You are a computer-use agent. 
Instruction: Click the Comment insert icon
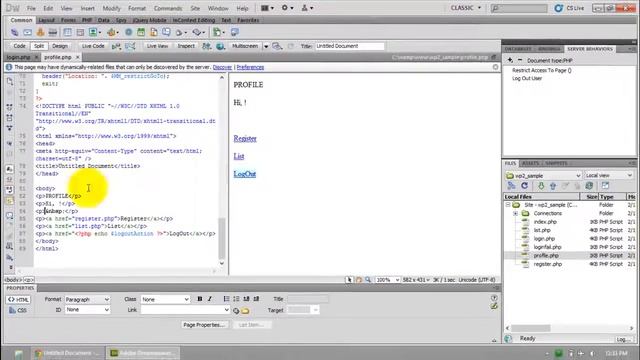[x=166, y=32]
